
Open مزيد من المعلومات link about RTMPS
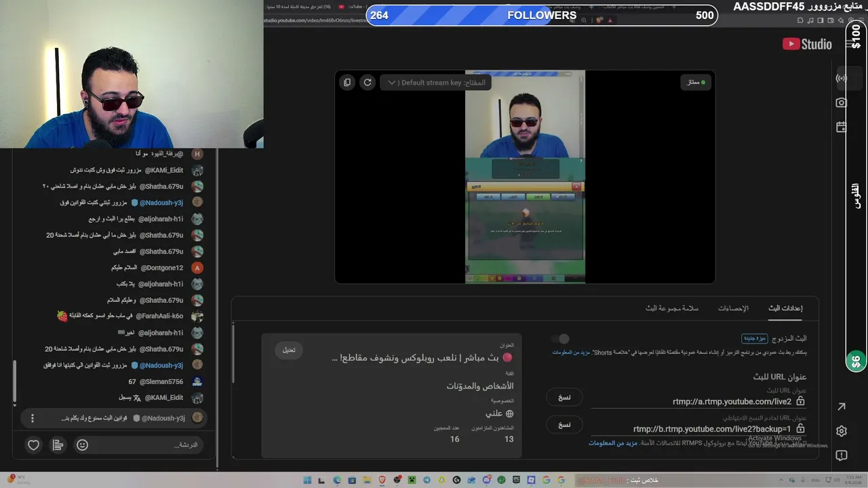click(614, 443)
